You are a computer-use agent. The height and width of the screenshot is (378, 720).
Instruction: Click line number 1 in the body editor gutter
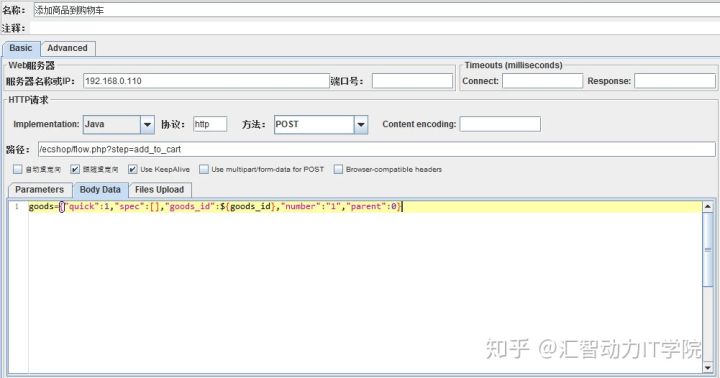coord(17,207)
